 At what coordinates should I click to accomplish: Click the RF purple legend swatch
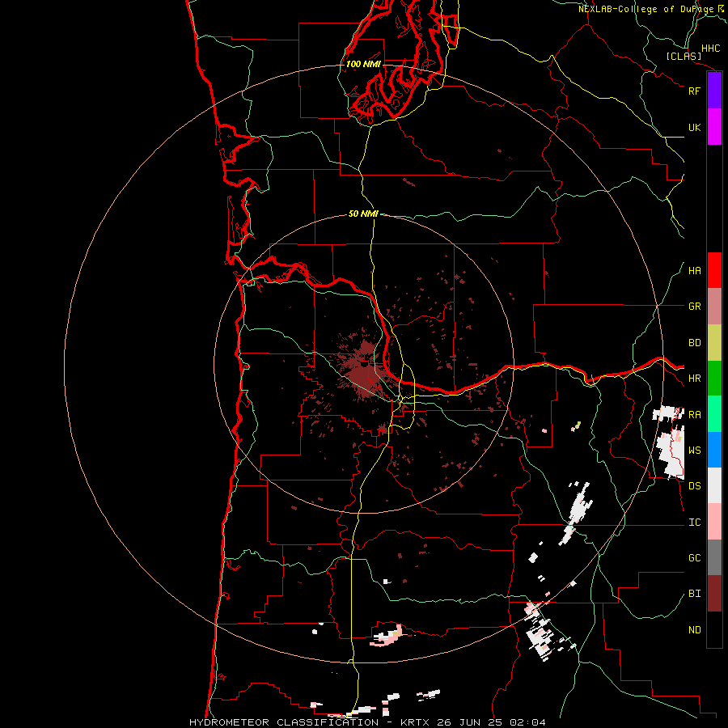pyautogui.click(x=714, y=91)
